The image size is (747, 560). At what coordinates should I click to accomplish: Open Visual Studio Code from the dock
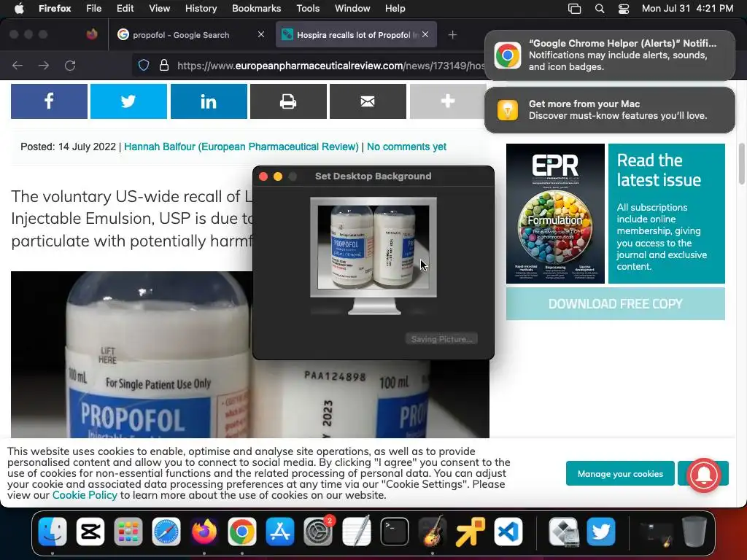508,532
